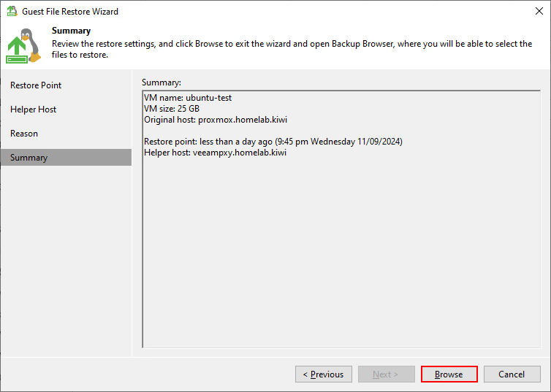This screenshot has height=392, width=551.
Task: Switch to the Reason step
Action: pos(24,134)
